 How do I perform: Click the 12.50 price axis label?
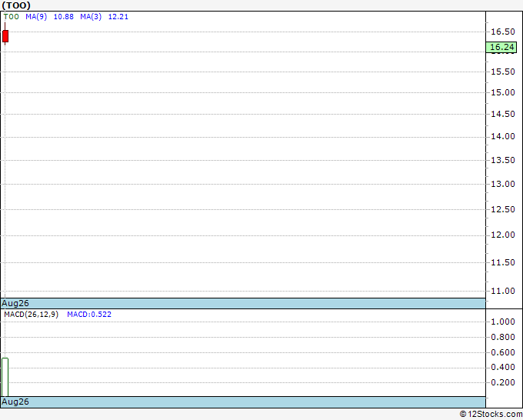pos(503,209)
